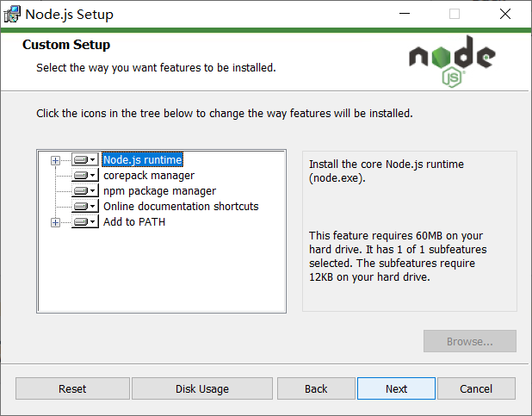Go Back to the previous step
This screenshot has width=532, height=416.
click(316, 388)
